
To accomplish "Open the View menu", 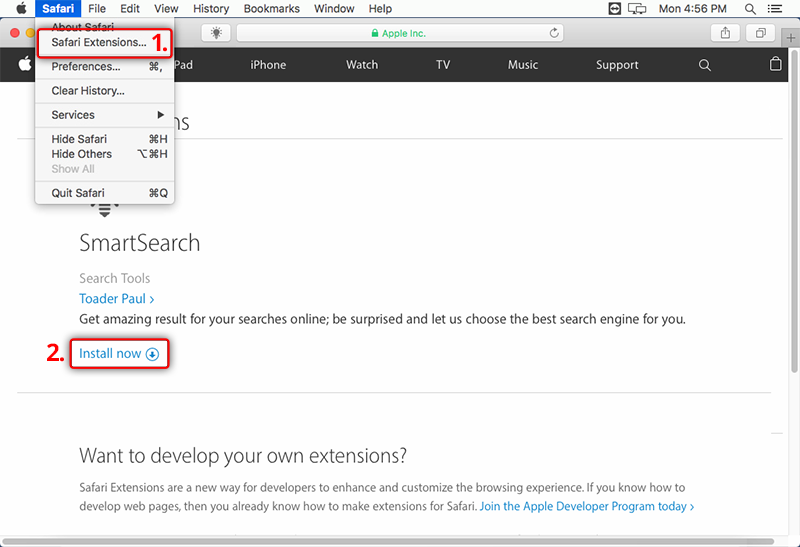I will (x=166, y=8).
